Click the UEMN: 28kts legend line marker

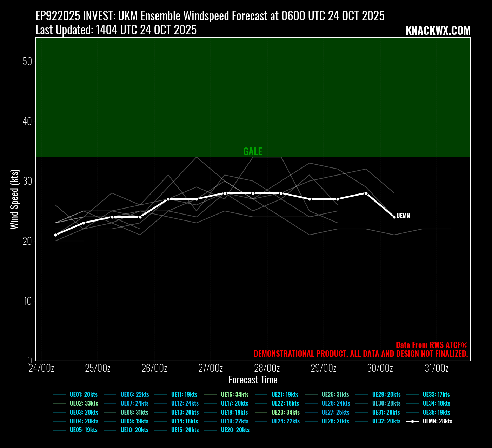[412, 421]
